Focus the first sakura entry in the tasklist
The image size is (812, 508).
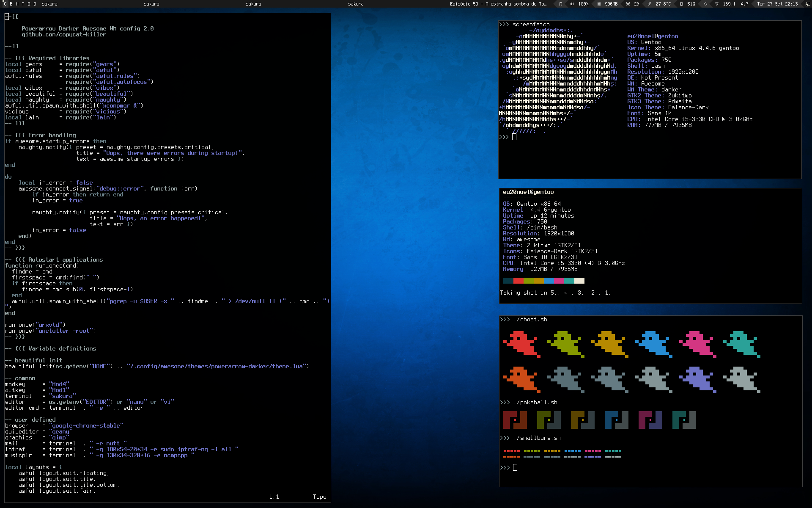click(49, 4)
